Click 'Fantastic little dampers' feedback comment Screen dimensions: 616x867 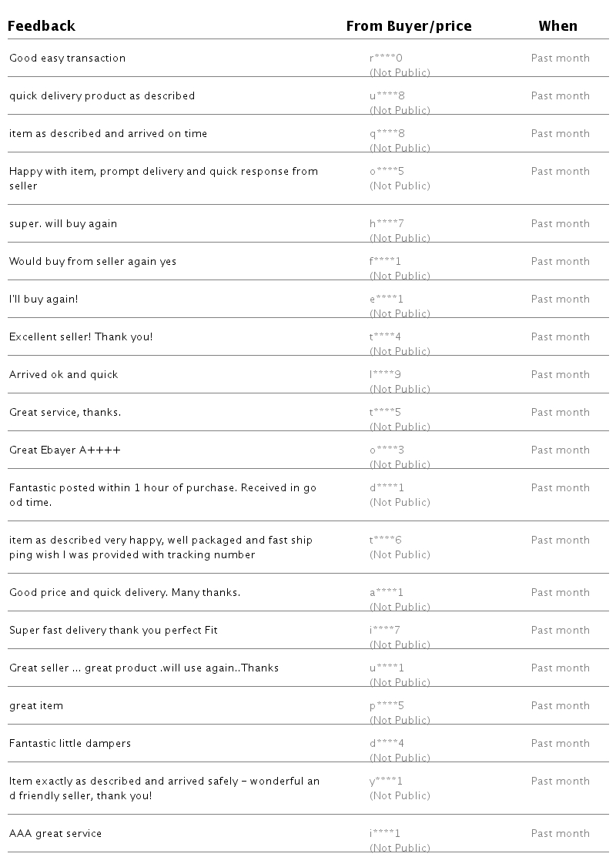coord(70,743)
